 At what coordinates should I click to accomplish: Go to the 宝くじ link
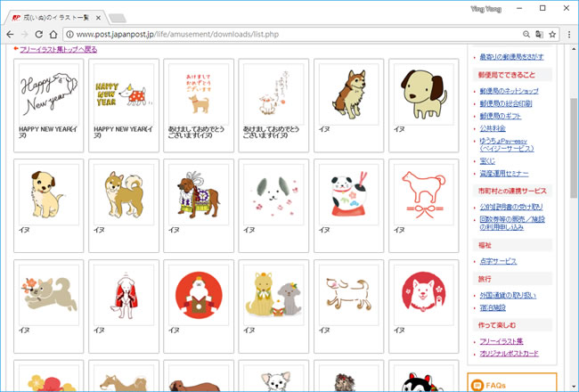(487, 161)
